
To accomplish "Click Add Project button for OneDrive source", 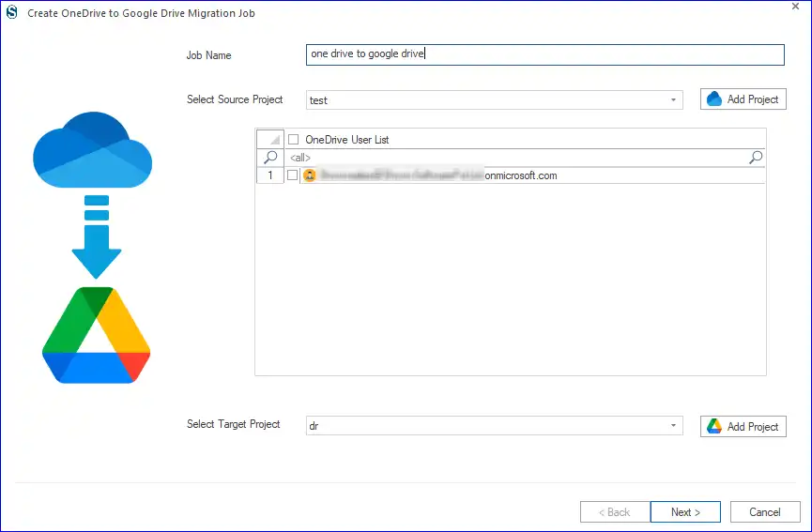I will [743, 99].
